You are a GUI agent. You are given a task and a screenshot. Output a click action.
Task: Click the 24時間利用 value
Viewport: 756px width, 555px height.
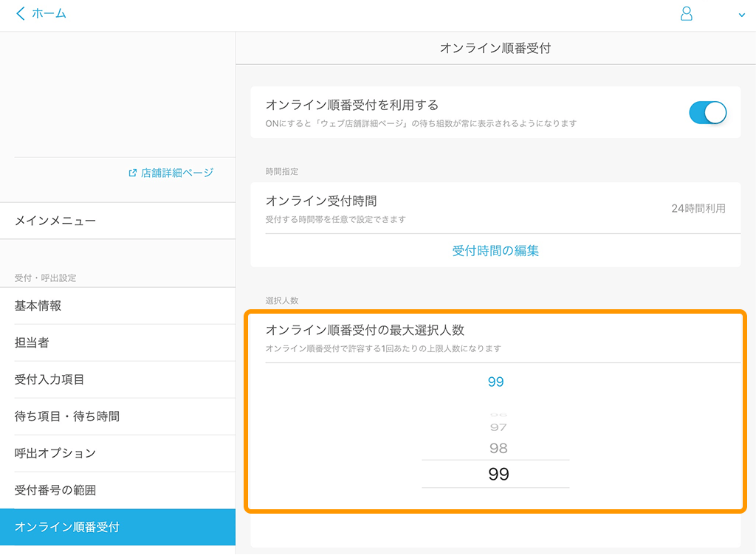pyautogui.click(x=698, y=209)
